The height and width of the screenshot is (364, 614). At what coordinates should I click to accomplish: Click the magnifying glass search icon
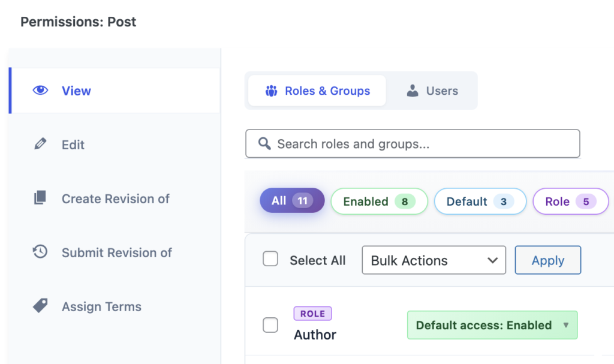264,144
